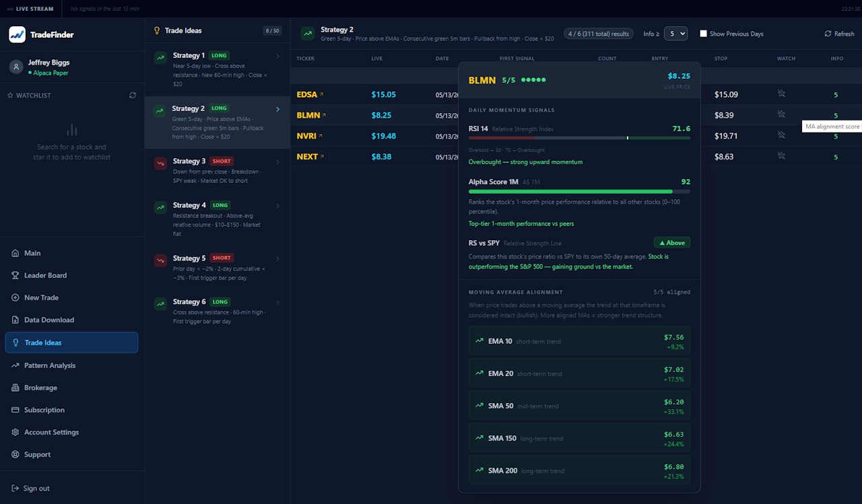This screenshot has width=862, height=504.
Task: Click the EMA 10 short-term trend card
Action: (579, 341)
